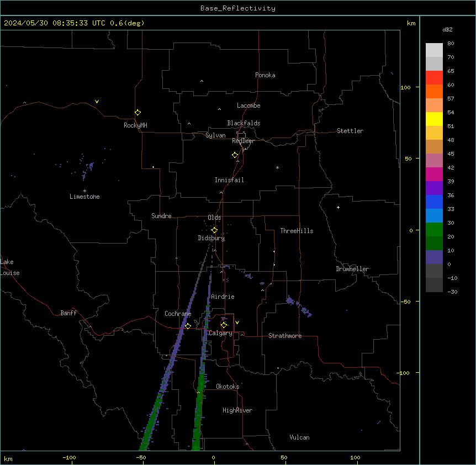Click the white plus marker west of Drumheller
The width and height of the screenshot is (476, 465).
[338, 208]
